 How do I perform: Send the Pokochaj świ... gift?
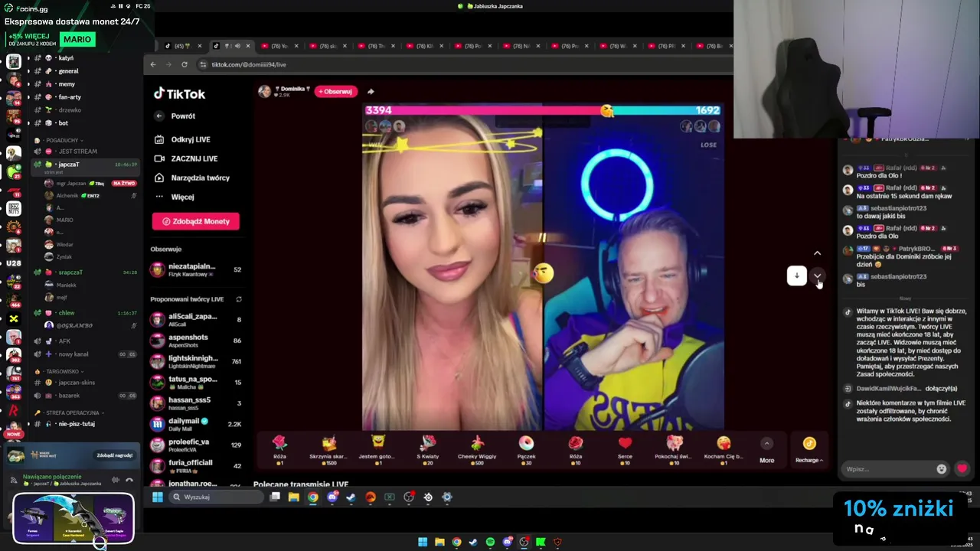(674, 450)
